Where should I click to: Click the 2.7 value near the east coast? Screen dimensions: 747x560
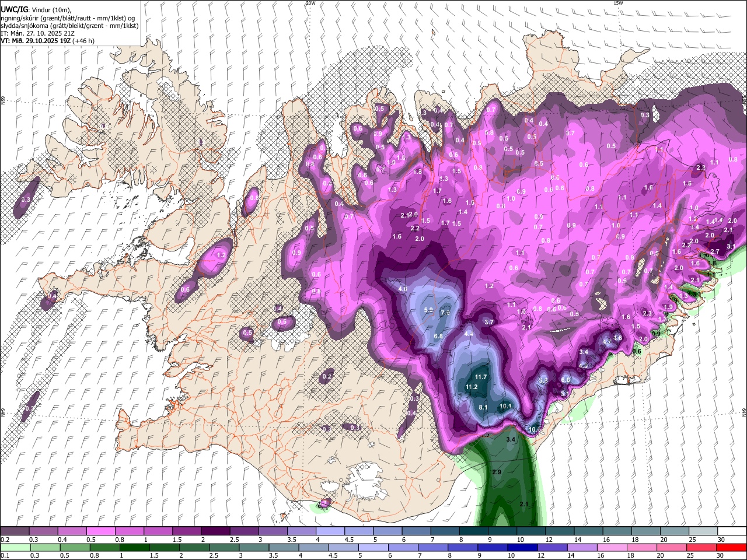pyautogui.click(x=714, y=251)
